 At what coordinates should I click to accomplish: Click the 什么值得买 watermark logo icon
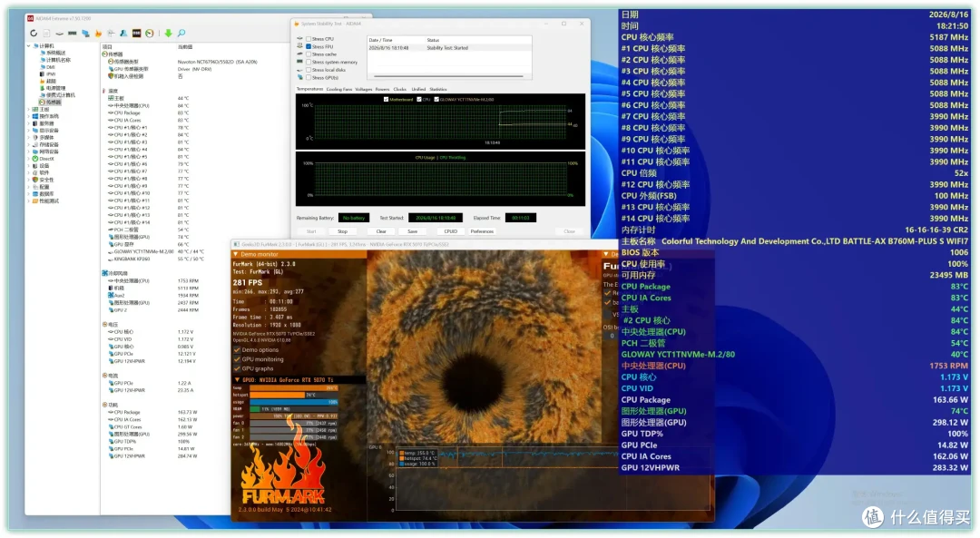[x=873, y=517]
